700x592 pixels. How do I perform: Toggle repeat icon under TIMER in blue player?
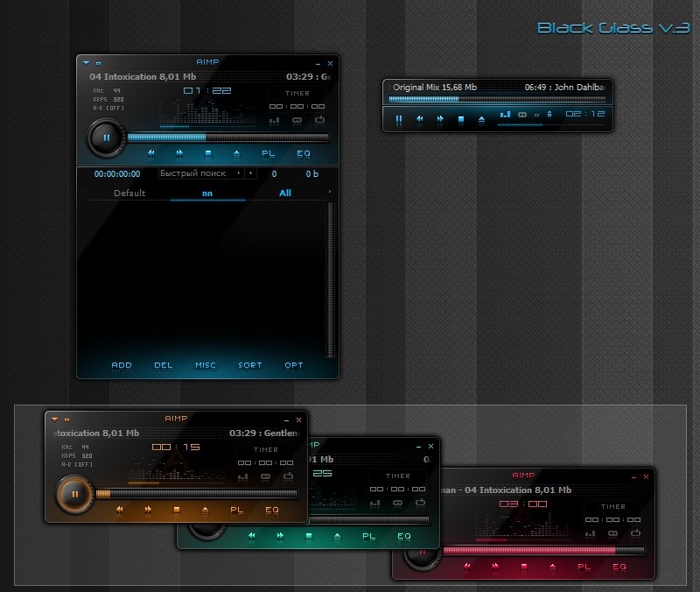point(297,119)
